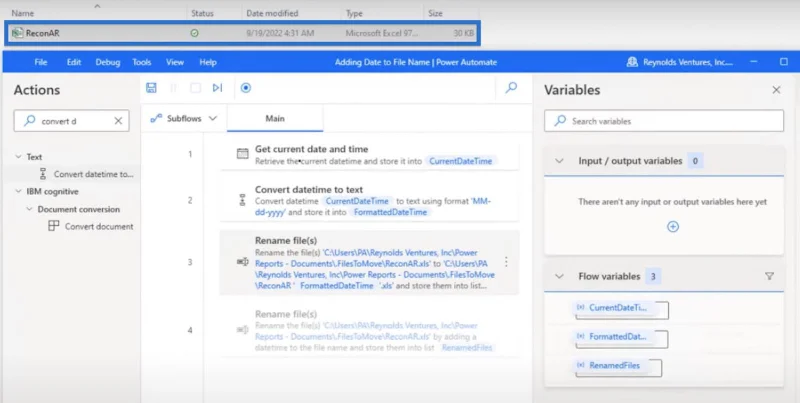
Task: Sort by the Type column in Explorer
Action: pyautogui.click(x=354, y=13)
